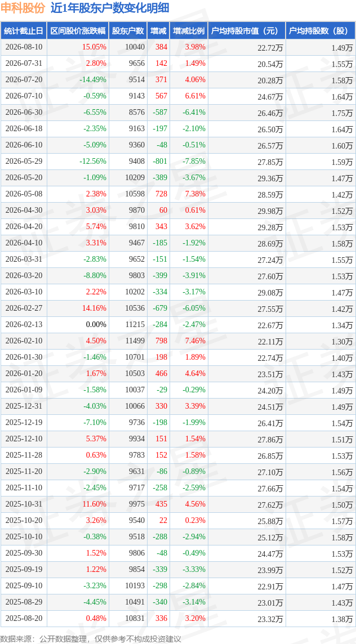Viewport: 356px width, 644px height.
Task: Select the 2025-08-20 date cell
Action: click(x=24, y=618)
